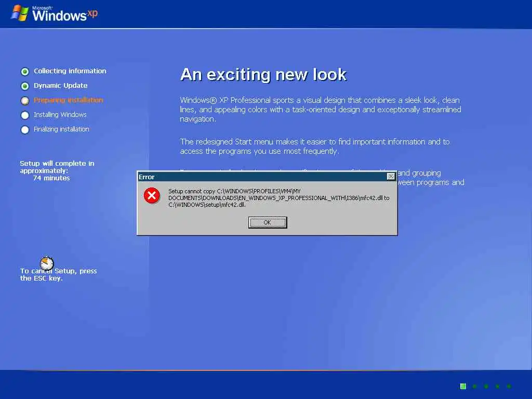Image resolution: width=532 pixels, height=399 pixels.
Task: Click the "An exciting new look" heading
Action: [x=263, y=75]
